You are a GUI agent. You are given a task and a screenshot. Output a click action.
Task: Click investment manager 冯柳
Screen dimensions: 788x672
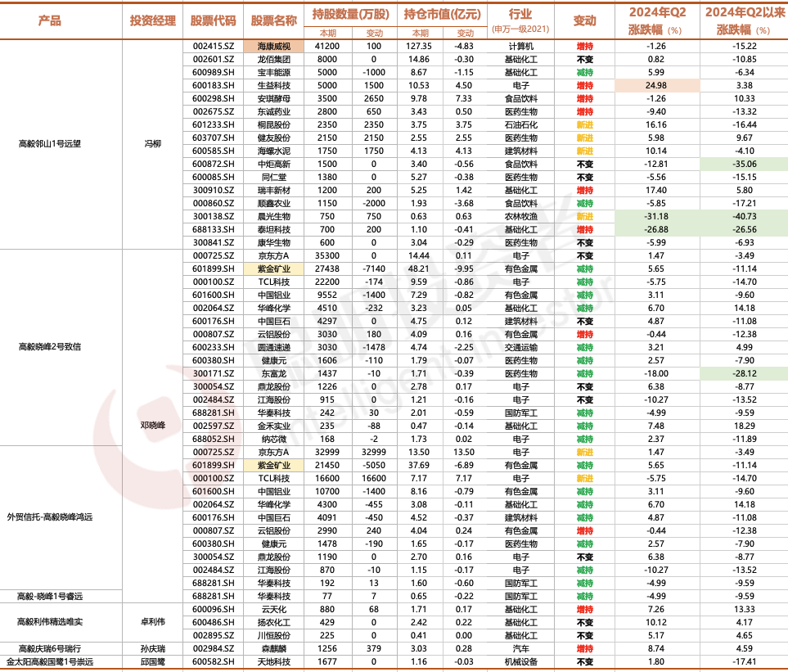coord(153,144)
